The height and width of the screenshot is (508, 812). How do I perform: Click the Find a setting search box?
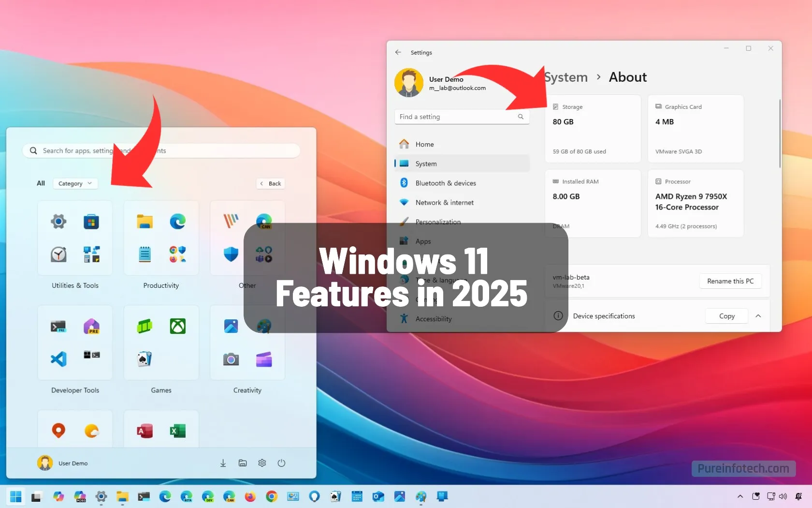click(462, 117)
